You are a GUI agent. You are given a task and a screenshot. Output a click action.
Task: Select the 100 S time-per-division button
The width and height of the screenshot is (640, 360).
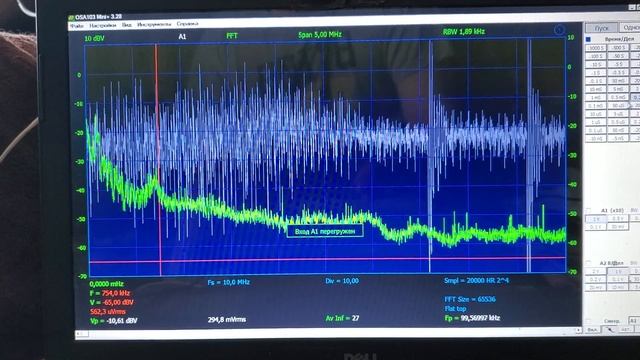click(596, 56)
